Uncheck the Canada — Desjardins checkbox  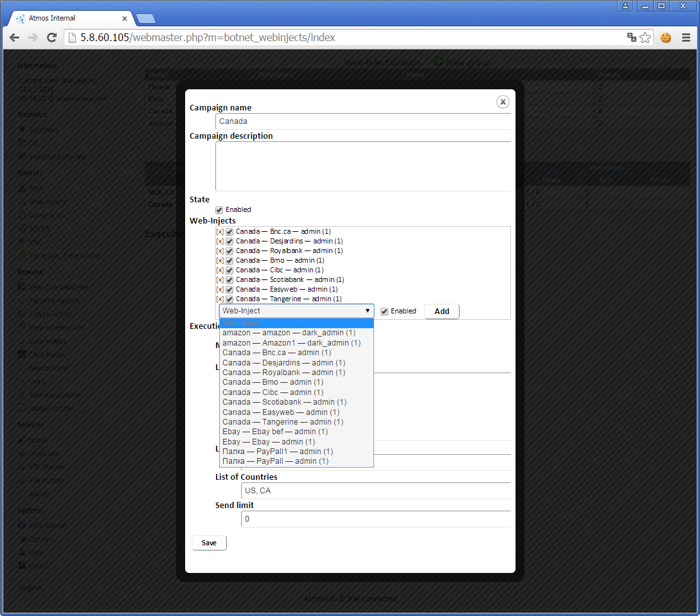[x=229, y=242]
